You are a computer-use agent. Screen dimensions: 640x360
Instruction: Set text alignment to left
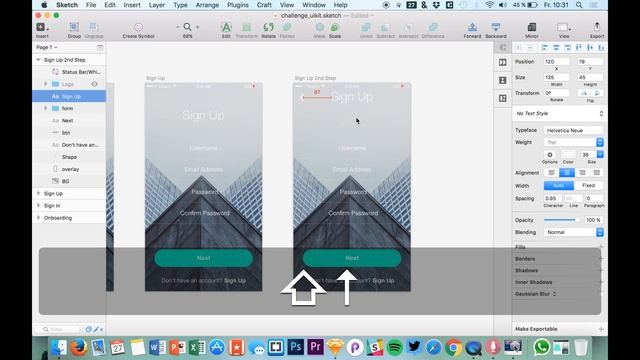pyautogui.click(x=551, y=173)
